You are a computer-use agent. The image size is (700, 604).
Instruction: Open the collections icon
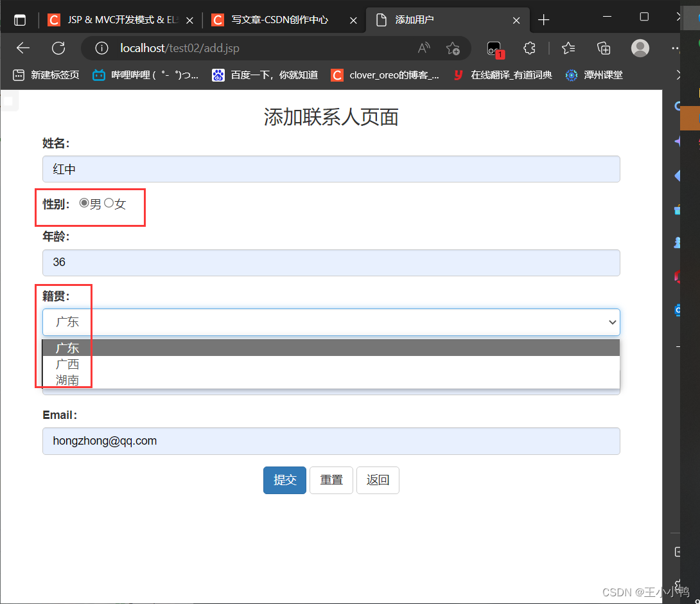pos(603,48)
